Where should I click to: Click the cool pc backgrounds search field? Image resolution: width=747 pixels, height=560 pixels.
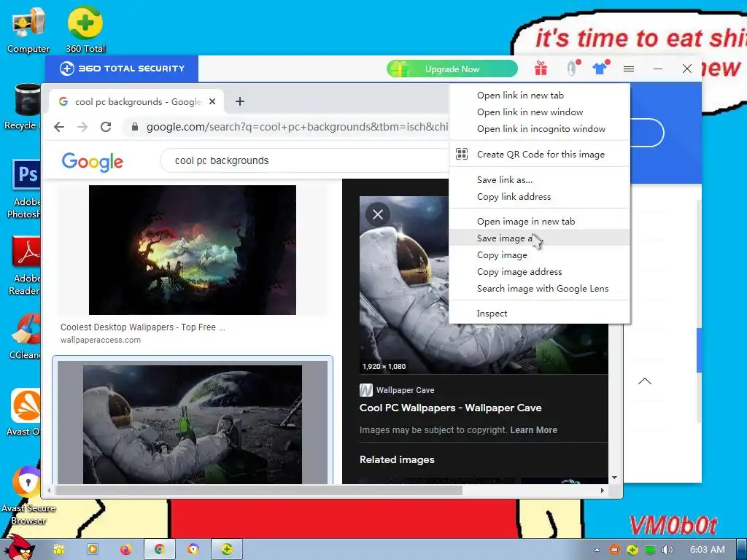pyautogui.click(x=305, y=160)
